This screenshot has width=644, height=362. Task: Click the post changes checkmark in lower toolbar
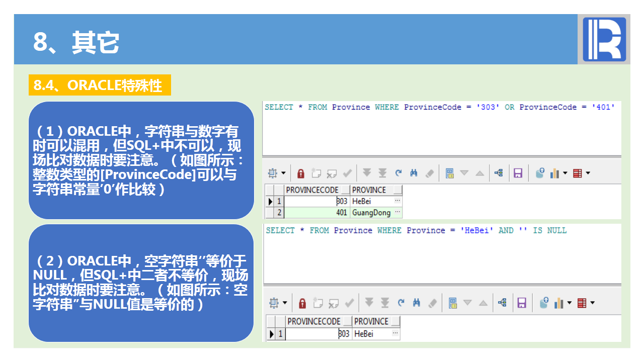click(349, 303)
